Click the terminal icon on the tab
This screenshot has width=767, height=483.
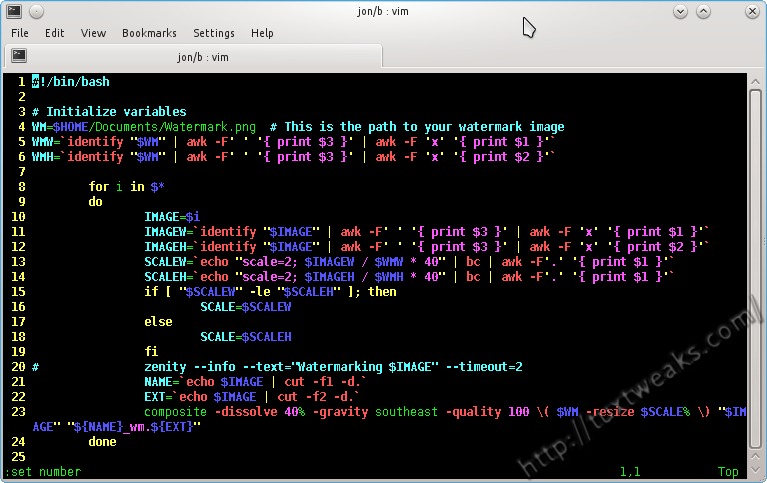click(19, 55)
